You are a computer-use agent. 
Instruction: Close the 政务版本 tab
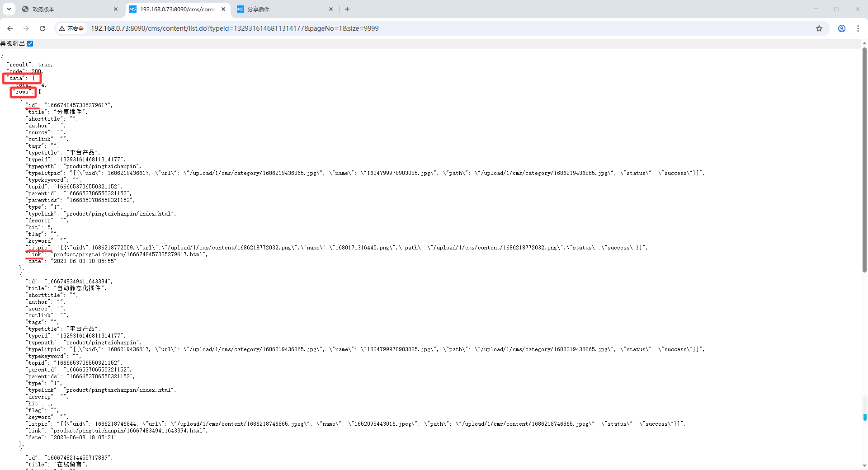pyautogui.click(x=116, y=9)
